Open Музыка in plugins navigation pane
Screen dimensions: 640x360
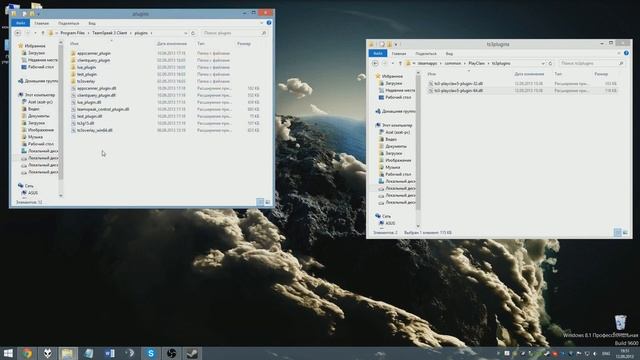pos(35,137)
